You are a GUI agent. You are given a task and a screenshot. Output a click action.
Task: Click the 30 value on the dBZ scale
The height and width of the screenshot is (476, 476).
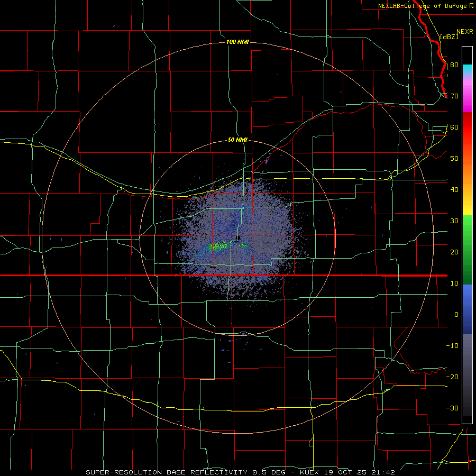click(x=454, y=221)
